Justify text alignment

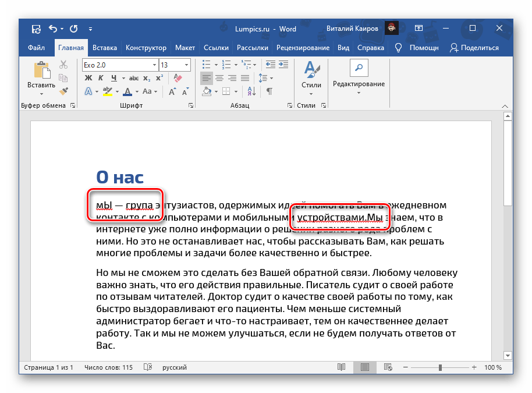(x=245, y=79)
